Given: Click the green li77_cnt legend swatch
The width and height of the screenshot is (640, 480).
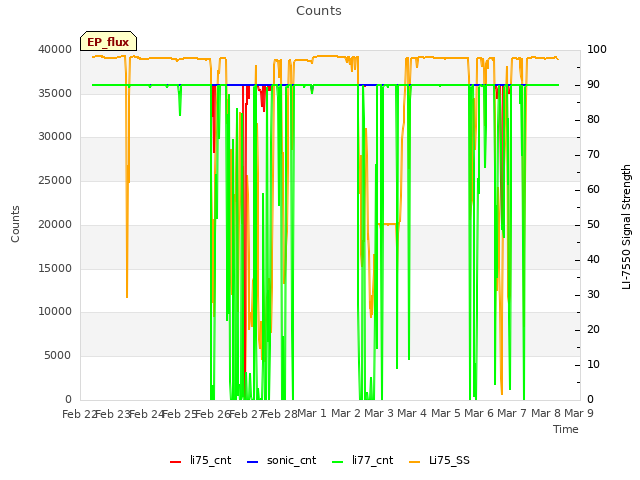Looking at the screenshot, I should [x=338, y=462].
